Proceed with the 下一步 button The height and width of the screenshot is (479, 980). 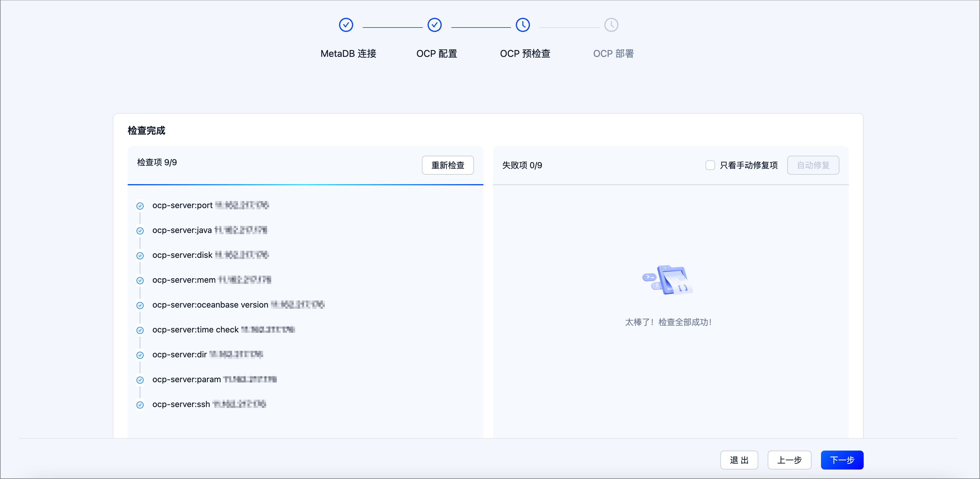(842, 460)
